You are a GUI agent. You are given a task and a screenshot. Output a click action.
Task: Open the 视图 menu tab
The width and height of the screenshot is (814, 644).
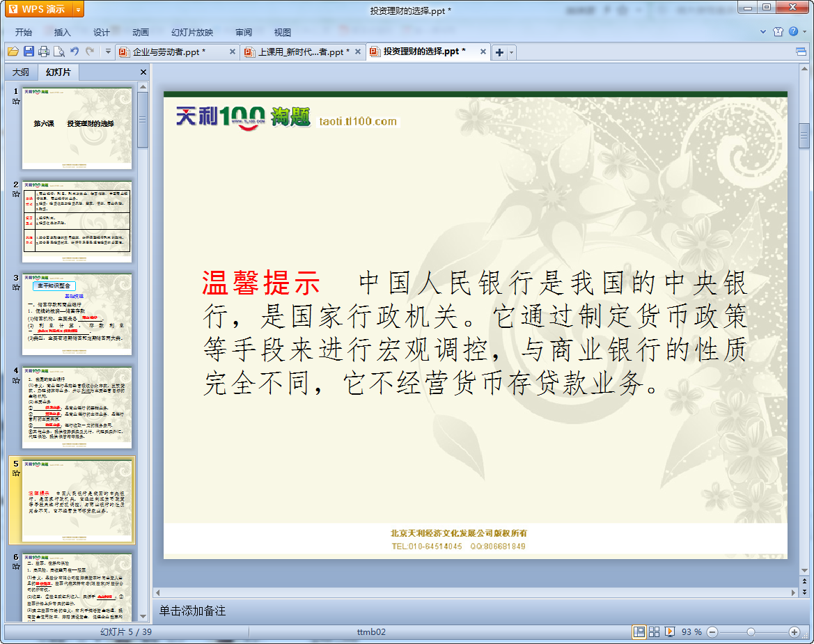coord(283,32)
